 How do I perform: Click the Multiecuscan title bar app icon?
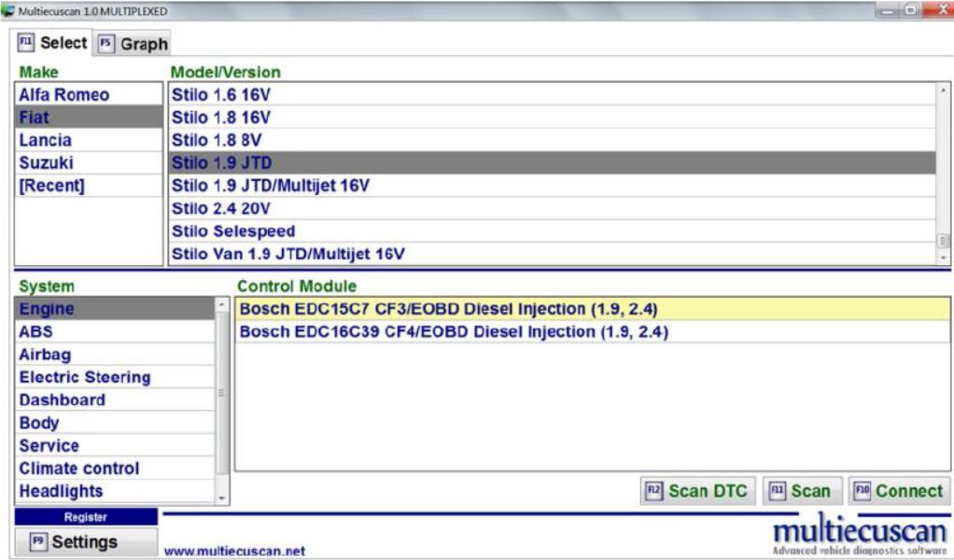tap(8, 11)
